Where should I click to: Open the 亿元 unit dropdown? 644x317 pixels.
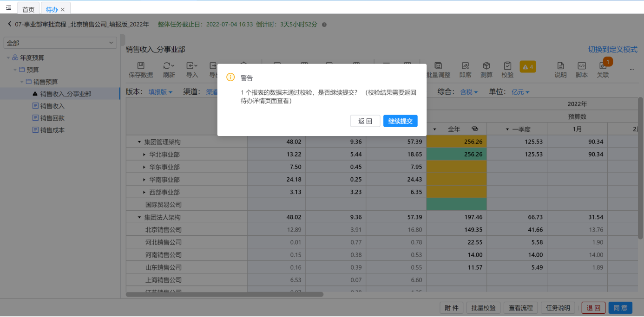tap(520, 92)
